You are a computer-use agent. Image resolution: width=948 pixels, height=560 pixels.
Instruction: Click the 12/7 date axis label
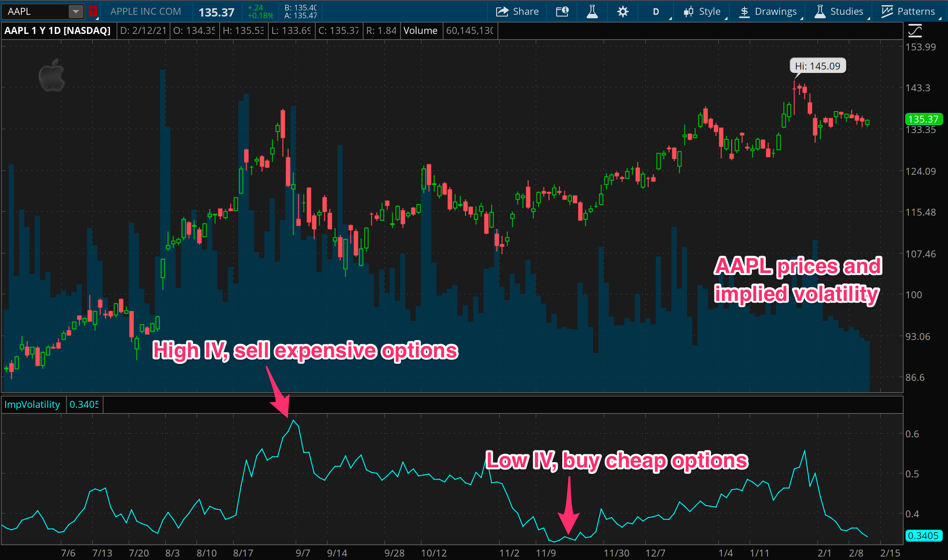(x=655, y=553)
